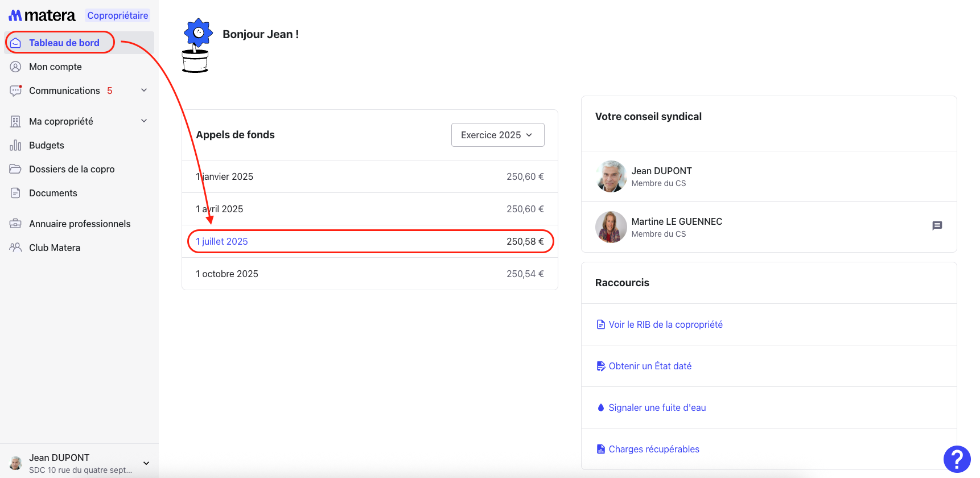Open the Charges récupérables shortcut

click(x=653, y=449)
